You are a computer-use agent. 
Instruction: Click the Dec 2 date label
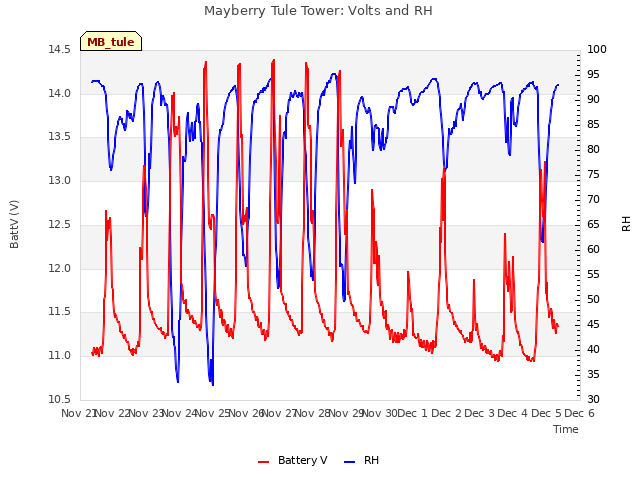coord(446,413)
